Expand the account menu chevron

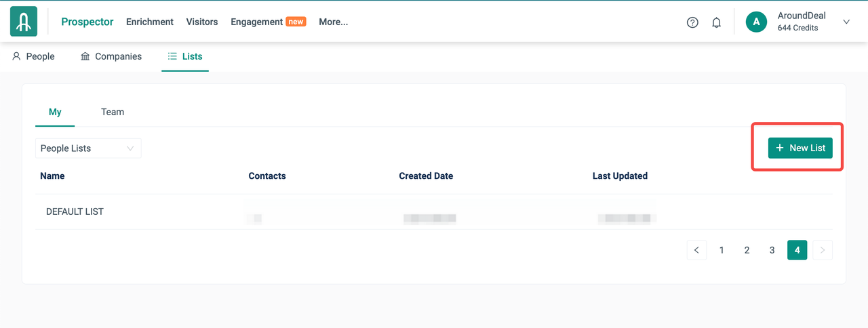point(846,22)
